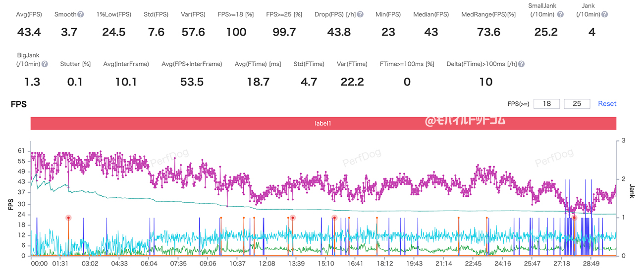644x269 pixels.
Task: Open the BigJank (/10min) help icon
Action: (x=45, y=64)
